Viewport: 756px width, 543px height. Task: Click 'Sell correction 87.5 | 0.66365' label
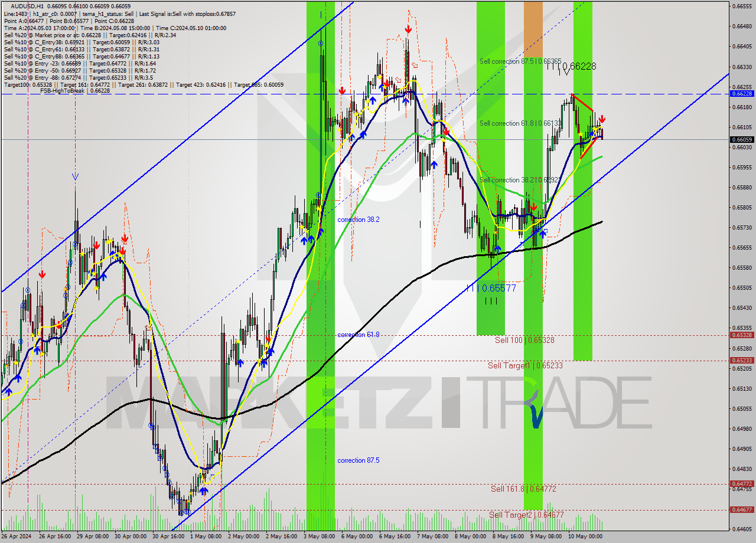click(520, 61)
